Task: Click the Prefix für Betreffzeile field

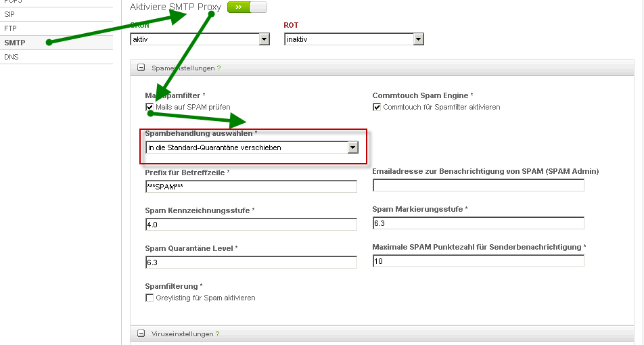Action: tap(250, 186)
